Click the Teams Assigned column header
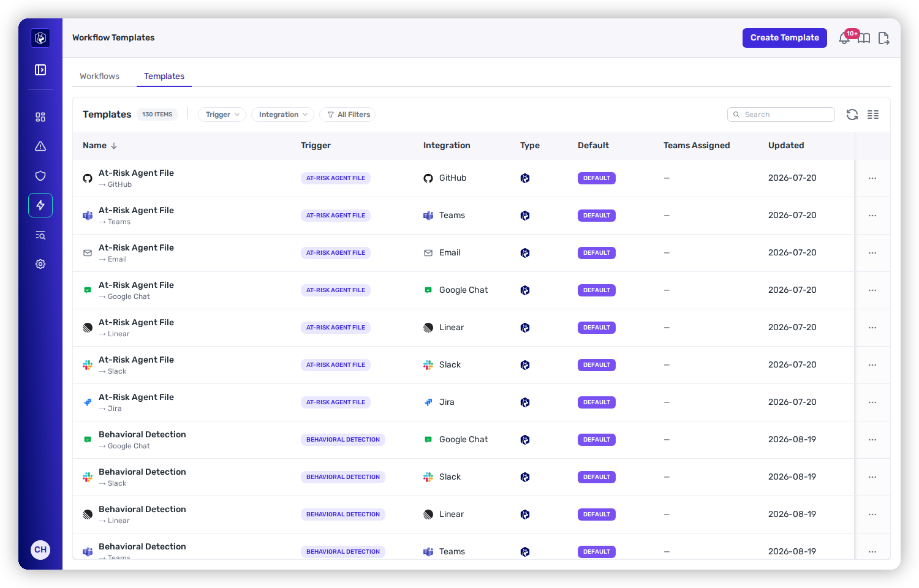 pyautogui.click(x=697, y=146)
